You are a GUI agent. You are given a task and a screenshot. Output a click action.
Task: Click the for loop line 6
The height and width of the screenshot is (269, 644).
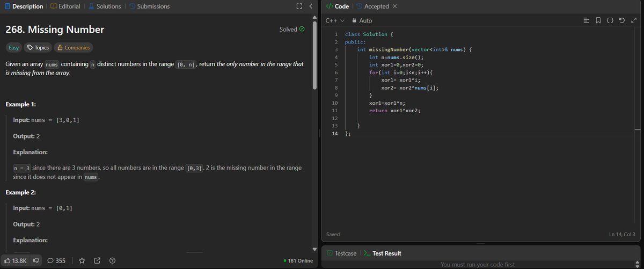pyautogui.click(x=400, y=72)
